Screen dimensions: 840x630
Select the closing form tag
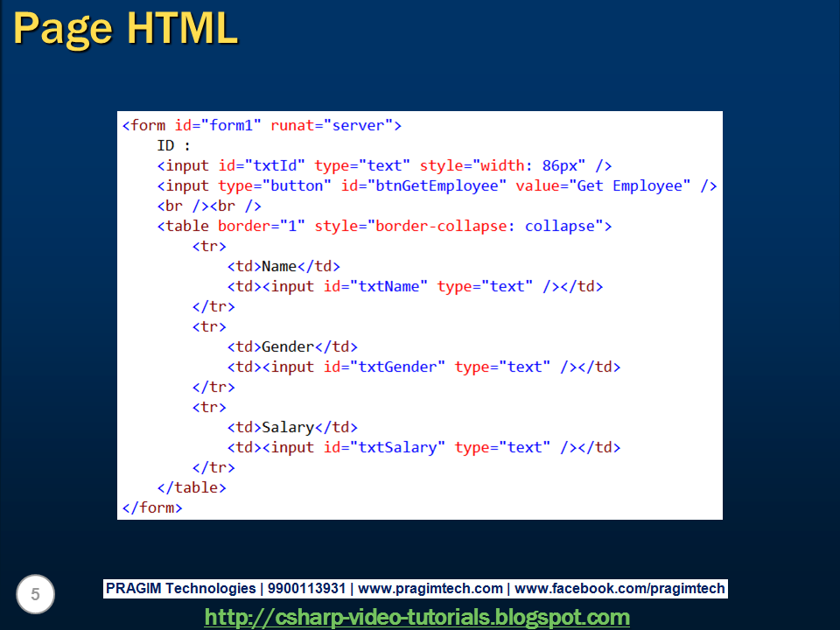[152, 507]
